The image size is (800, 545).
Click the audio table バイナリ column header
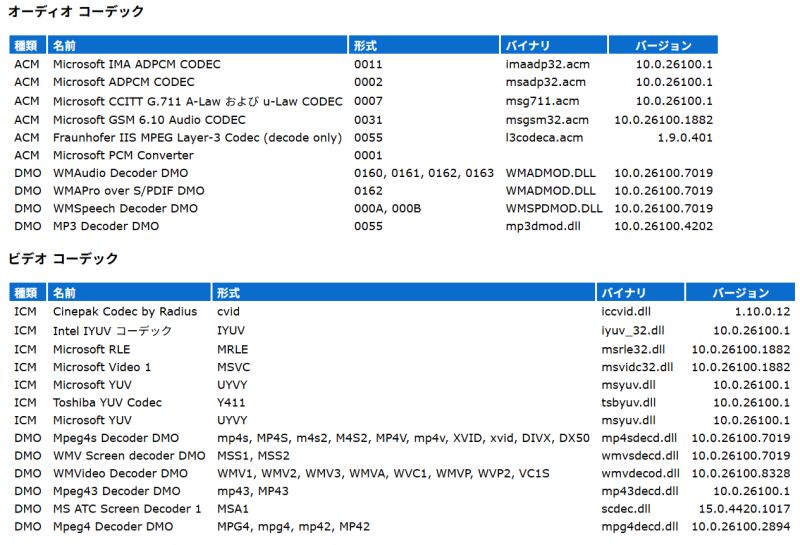click(554, 45)
